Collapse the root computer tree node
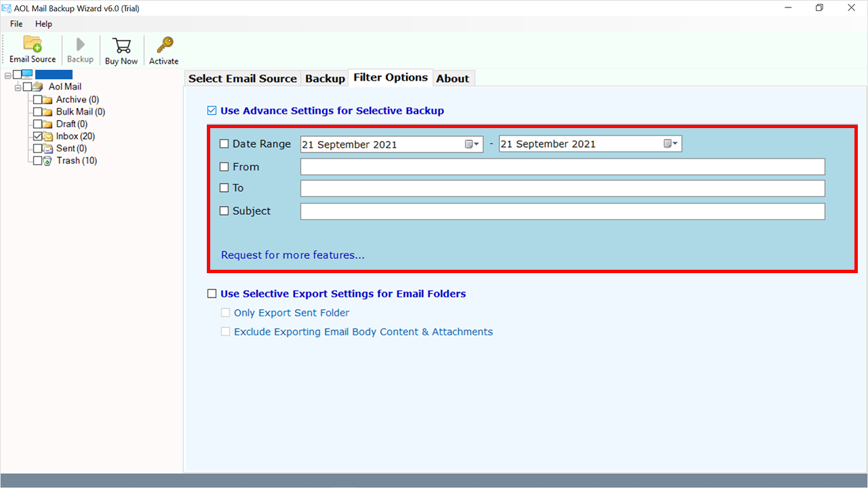This screenshot has width=868, height=488. (8, 75)
